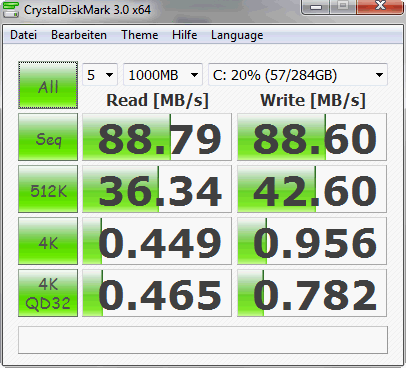Click the 4K QD32 write result 0.782
This screenshot has height=368, width=406.
coord(312,293)
